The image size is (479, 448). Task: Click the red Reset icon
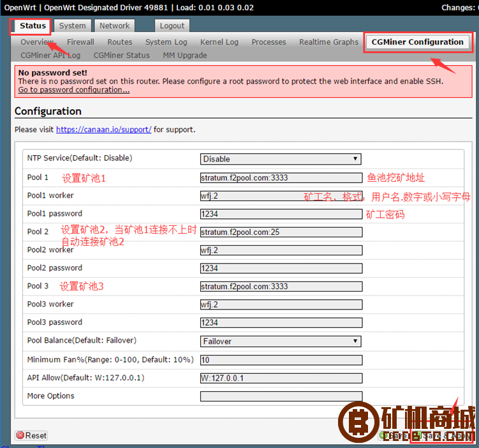[x=20, y=435]
